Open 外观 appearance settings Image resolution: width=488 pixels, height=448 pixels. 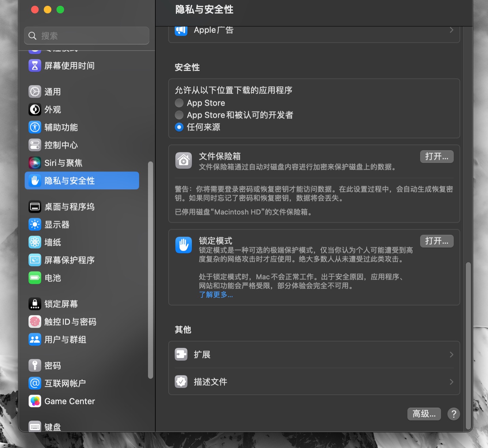pos(53,109)
